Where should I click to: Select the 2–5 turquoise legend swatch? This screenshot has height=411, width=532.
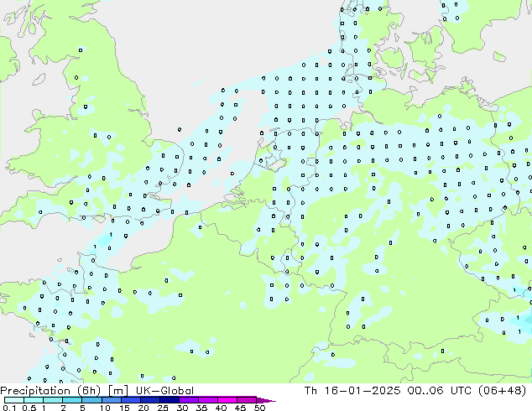[x=72, y=400]
